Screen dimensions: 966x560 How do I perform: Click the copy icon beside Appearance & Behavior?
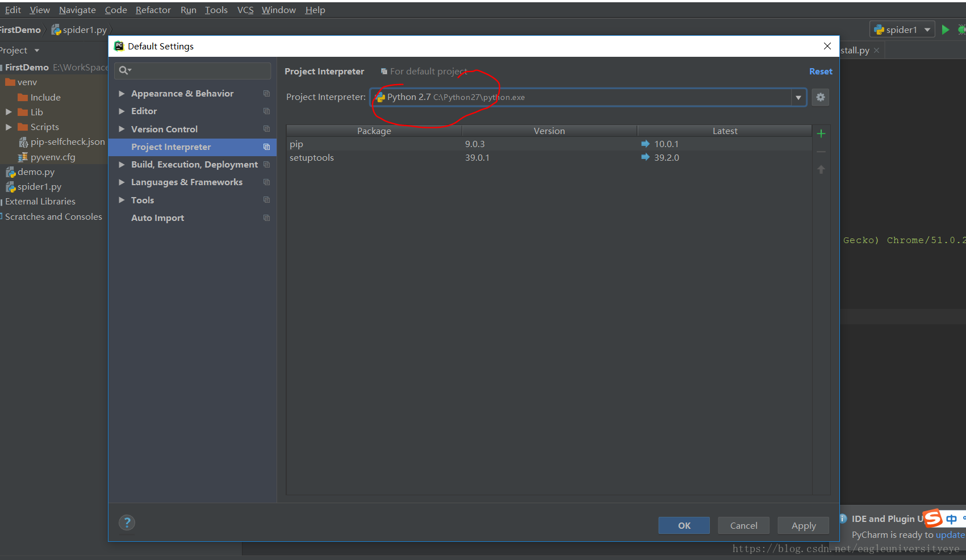(266, 93)
